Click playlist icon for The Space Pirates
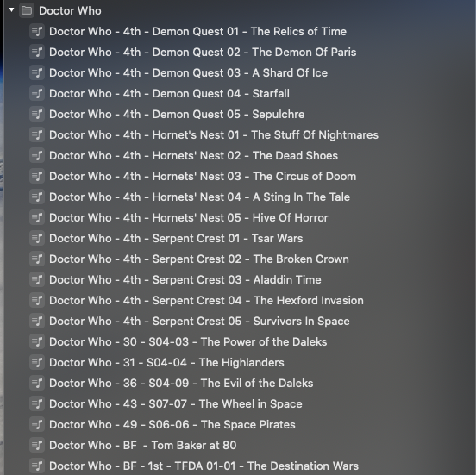Image resolution: width=476 pixels, height=475 pixels. [x=37, y=424]
